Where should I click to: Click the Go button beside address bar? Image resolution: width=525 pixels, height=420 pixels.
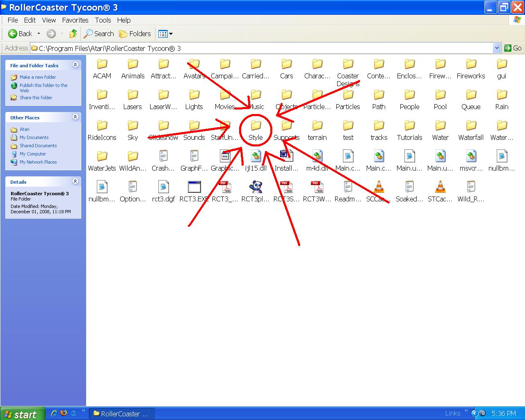coord(513,48)
